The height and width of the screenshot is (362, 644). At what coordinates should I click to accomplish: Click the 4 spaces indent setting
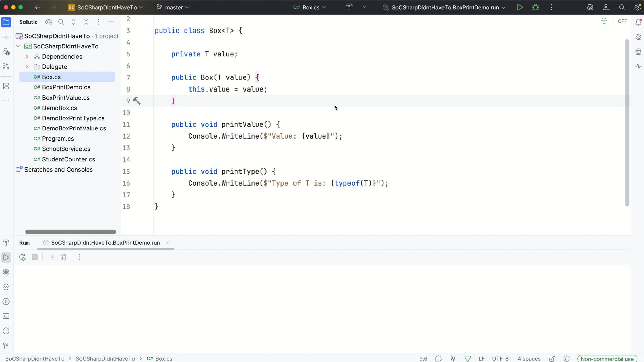(529, 359)
